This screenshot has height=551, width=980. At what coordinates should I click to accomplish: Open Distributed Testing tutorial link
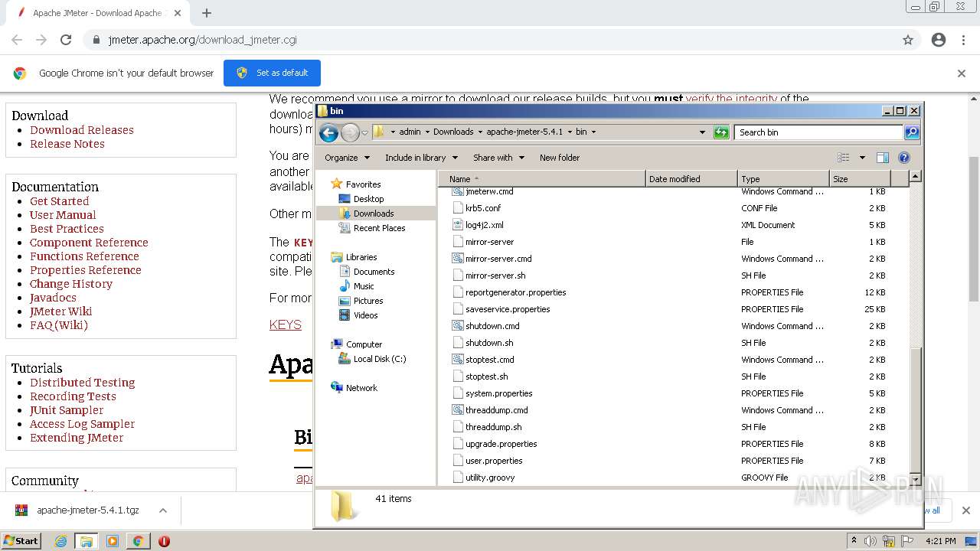pyautogui.click(x=83, y=383)
